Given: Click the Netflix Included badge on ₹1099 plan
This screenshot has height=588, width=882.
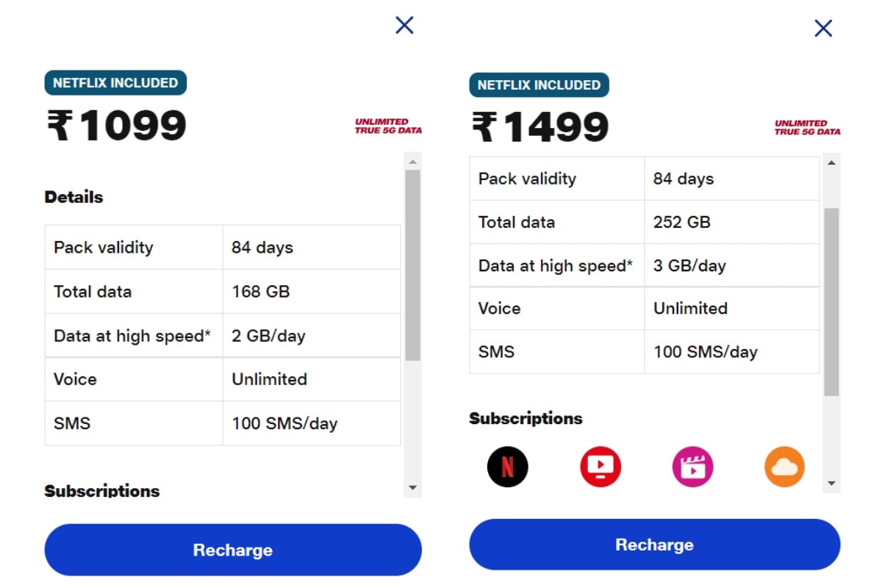Looking at the screenshot, I should [115, 83].
